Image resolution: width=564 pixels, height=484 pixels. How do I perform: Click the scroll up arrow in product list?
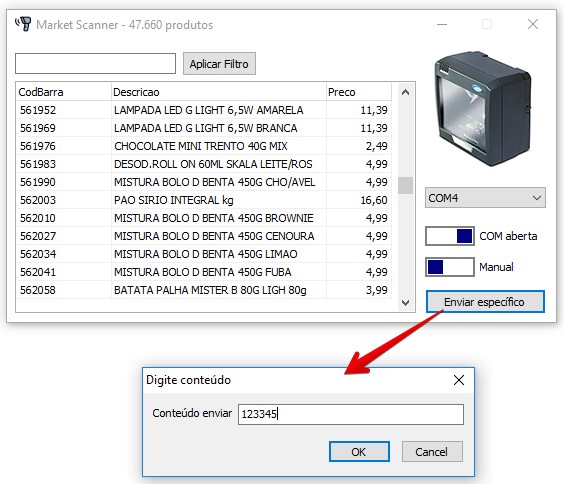(x=405, y=92)
